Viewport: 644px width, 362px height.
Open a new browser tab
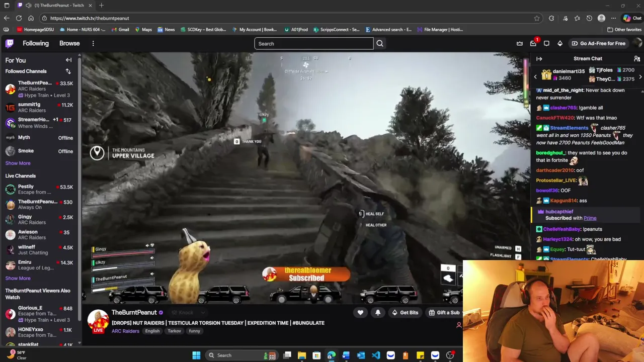click(101, 5)
